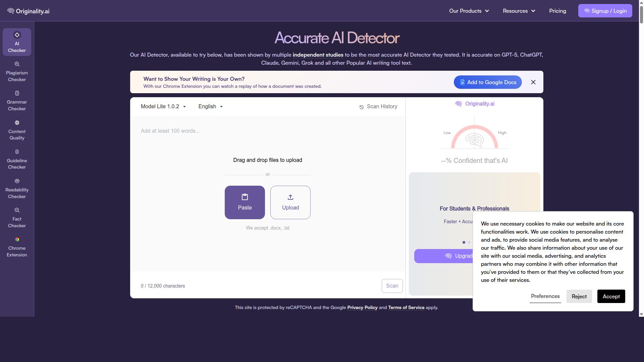Select the second carousel dot in promo card
Viewport: 644px width, 362px height.
tap(469, 242)
